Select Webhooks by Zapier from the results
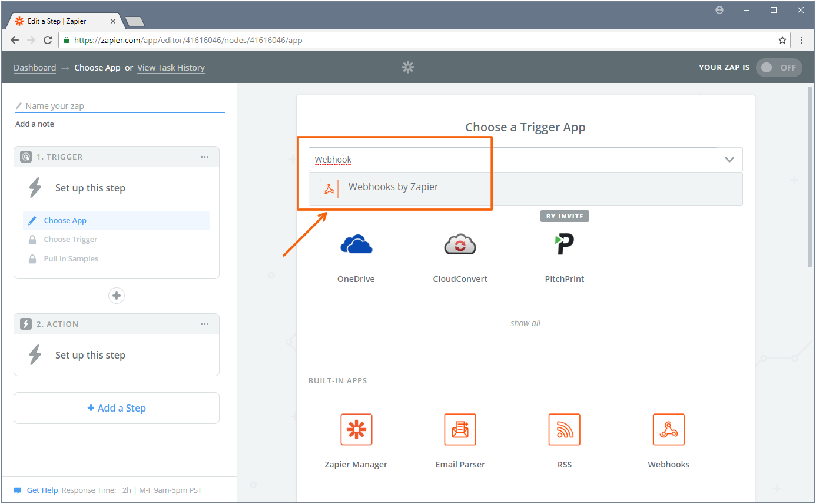This screenshot has width=816, height=504. click(x=525, y=188)
